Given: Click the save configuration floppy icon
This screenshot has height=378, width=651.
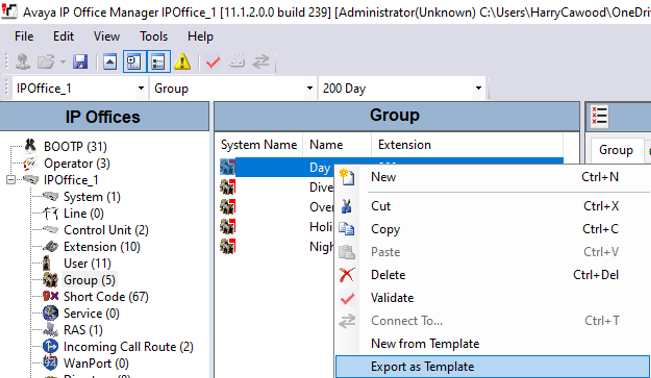Looking at the screenshot, I should tap(80, 62).
